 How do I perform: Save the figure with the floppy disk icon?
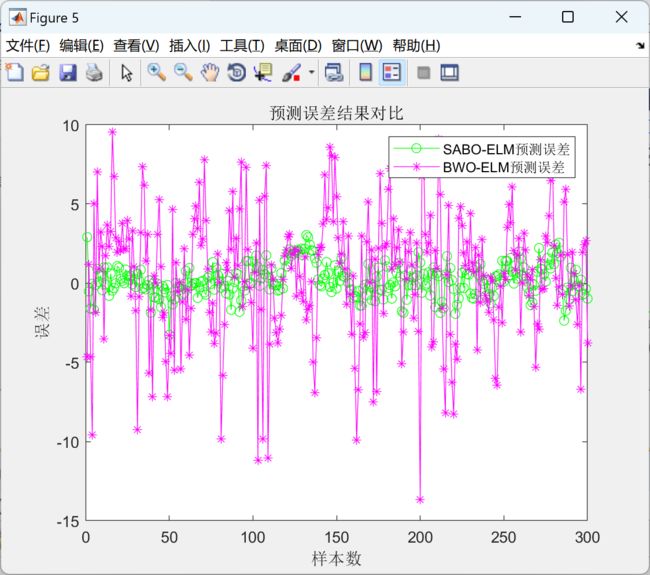click(x=67, y=72)
